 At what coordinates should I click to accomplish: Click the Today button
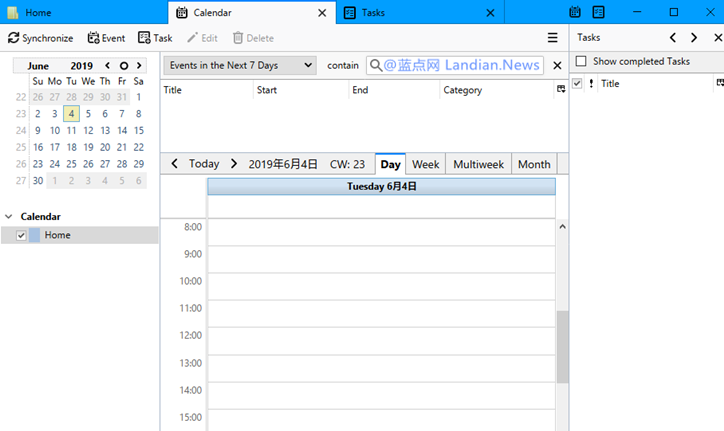click(x=204, y=164)
